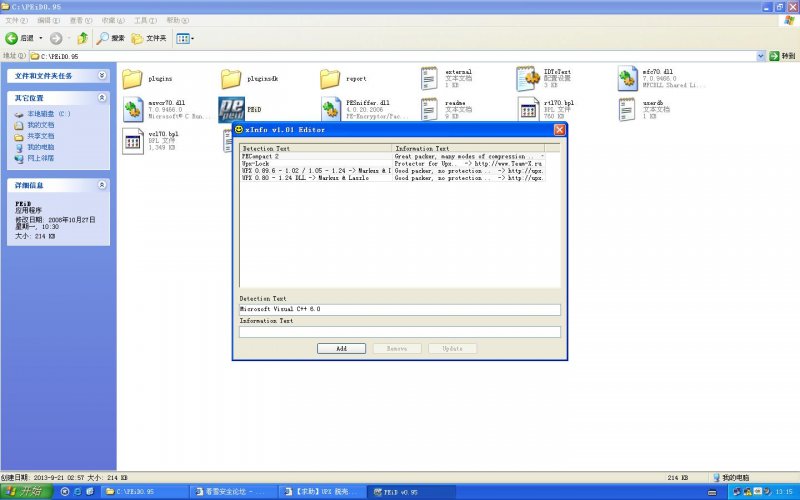
Task: Select the msvcr70.dll file
Action: (x=166, y=110)
